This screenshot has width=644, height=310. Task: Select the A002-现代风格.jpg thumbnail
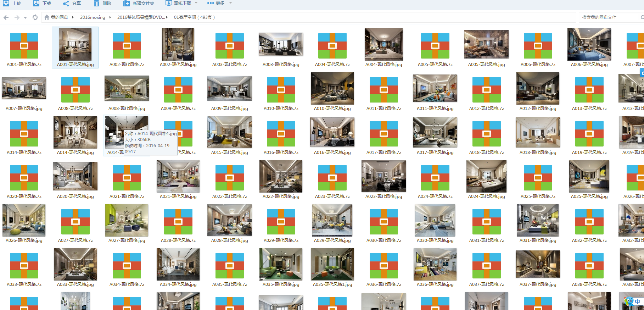click(178, 44)
